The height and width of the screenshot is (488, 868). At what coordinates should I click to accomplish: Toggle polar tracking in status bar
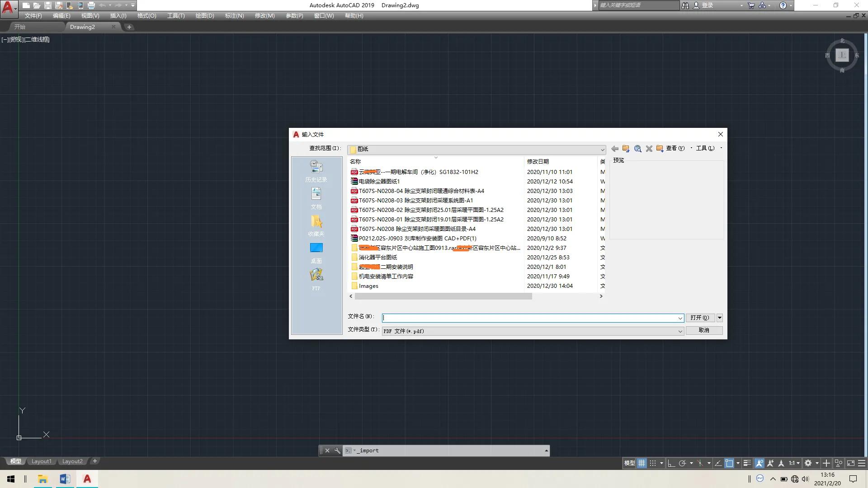[683, 463]
